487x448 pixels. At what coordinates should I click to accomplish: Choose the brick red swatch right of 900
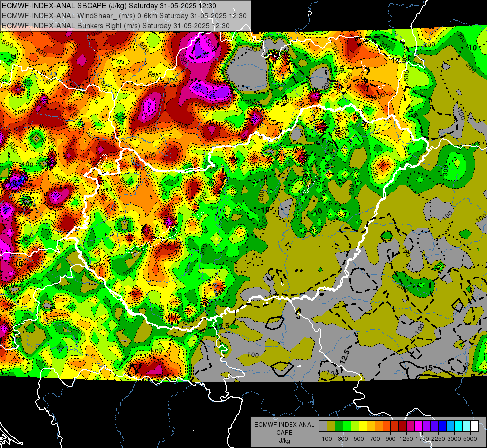(395, 426)
